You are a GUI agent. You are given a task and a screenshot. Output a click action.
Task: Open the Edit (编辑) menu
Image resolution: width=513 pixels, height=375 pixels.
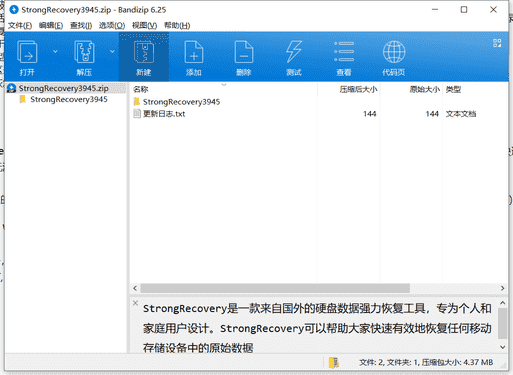pyautogui.click(x=51, y=25)
